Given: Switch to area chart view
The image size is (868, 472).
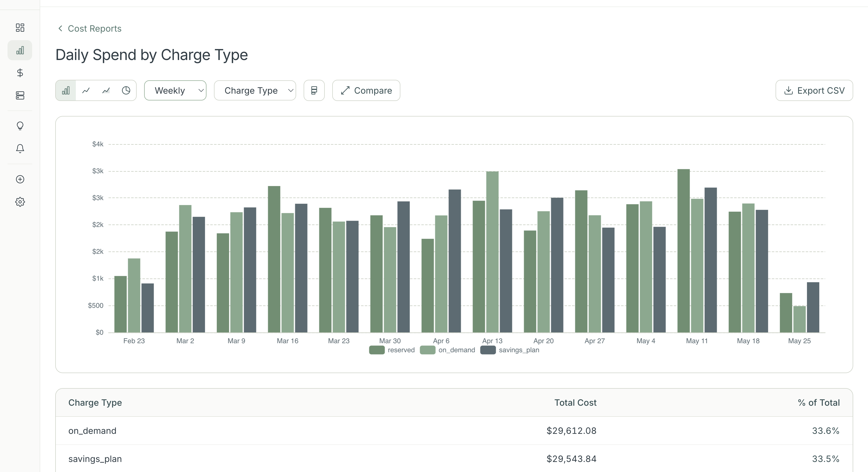Looking at the screenshot, I should [106, 90].
